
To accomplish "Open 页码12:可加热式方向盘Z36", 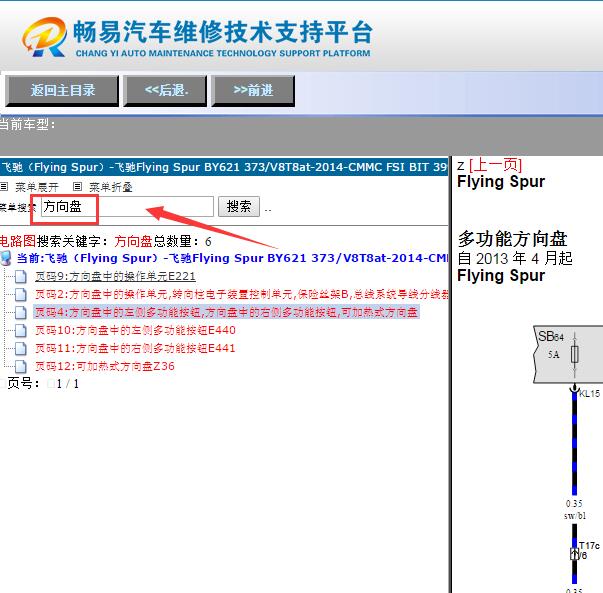I will click(x=105, y=366).
